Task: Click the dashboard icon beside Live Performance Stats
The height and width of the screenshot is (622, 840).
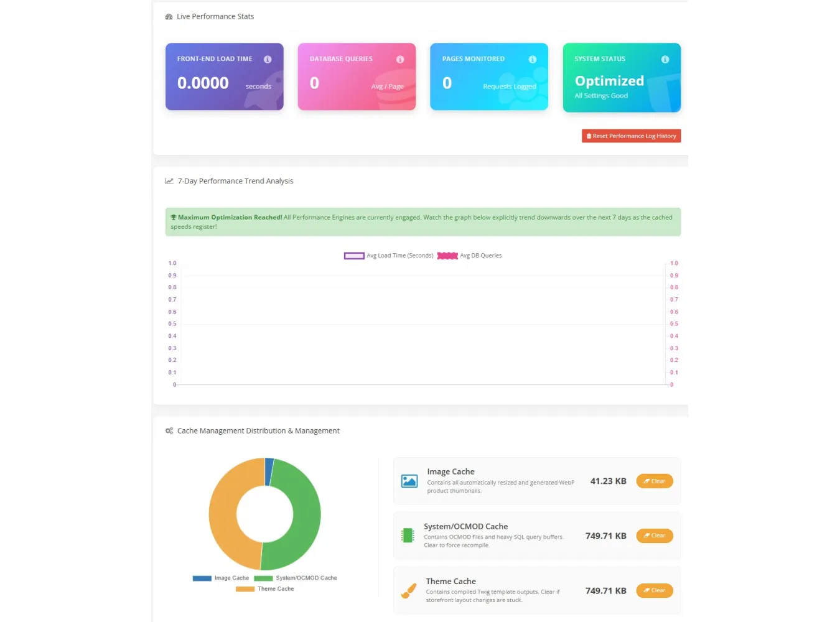Action: [x=169, y=17]
